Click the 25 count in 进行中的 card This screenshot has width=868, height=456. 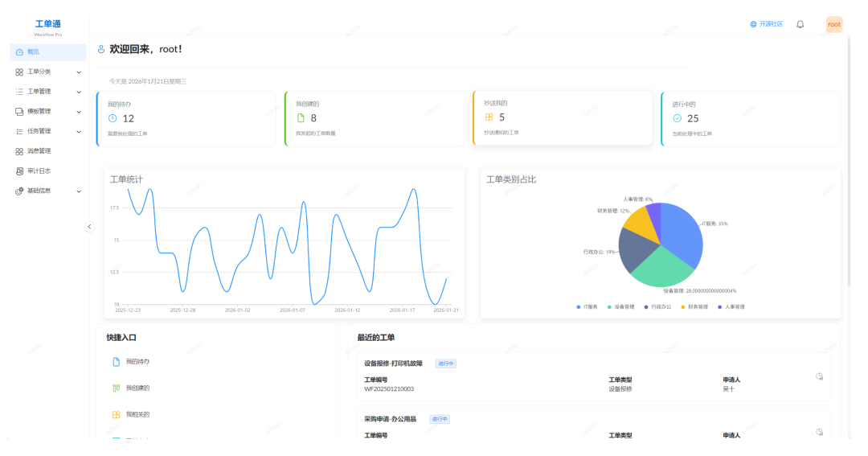click(693, 118)
